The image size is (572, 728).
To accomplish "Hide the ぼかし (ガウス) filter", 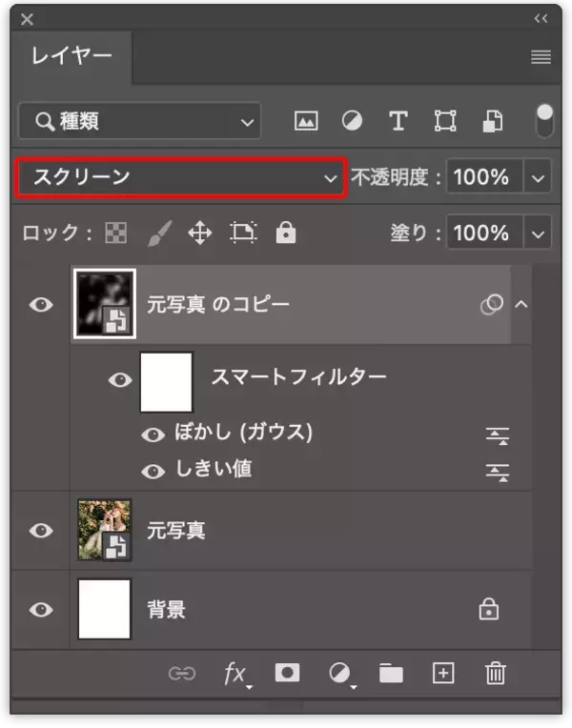I will pos(153,435).
